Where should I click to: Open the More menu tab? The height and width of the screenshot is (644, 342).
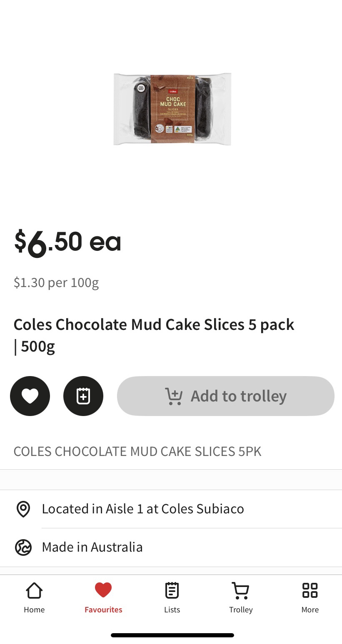(x=310, y=598)
